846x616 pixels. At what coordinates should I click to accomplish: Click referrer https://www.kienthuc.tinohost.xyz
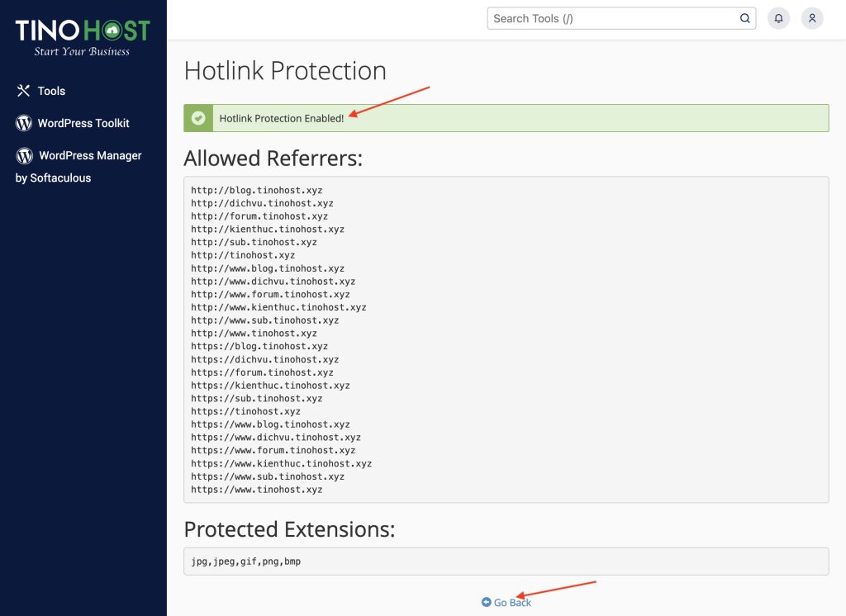(282, 463)
